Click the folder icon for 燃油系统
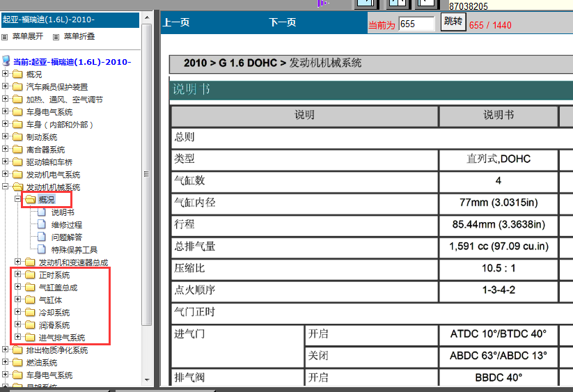This screenshot has width=573, height=392. (x=17, y=362)
